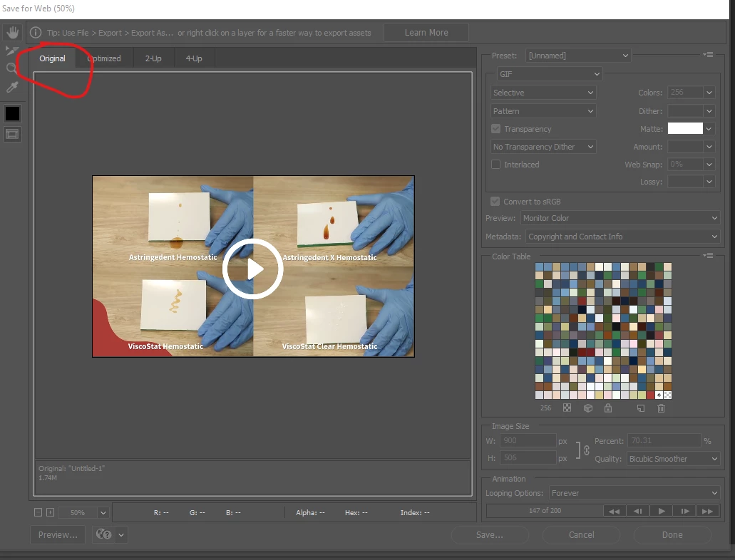Switch to the 4-Up tab

(194, 58)
